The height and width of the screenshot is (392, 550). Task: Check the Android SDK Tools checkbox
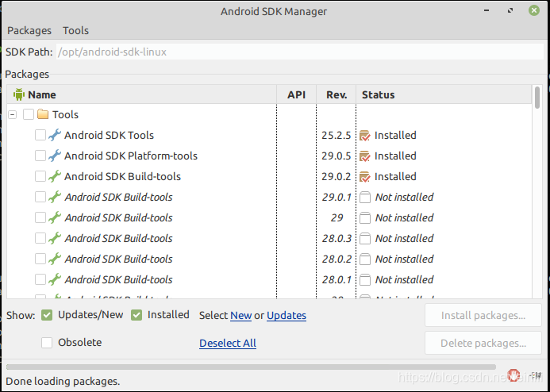[x=40, y=135]
